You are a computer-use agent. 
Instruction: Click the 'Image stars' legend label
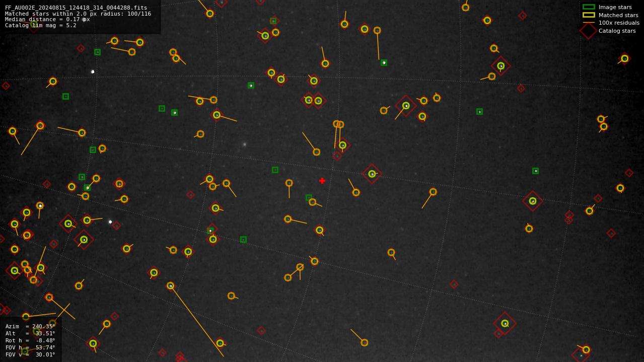[x=615, y=7]
